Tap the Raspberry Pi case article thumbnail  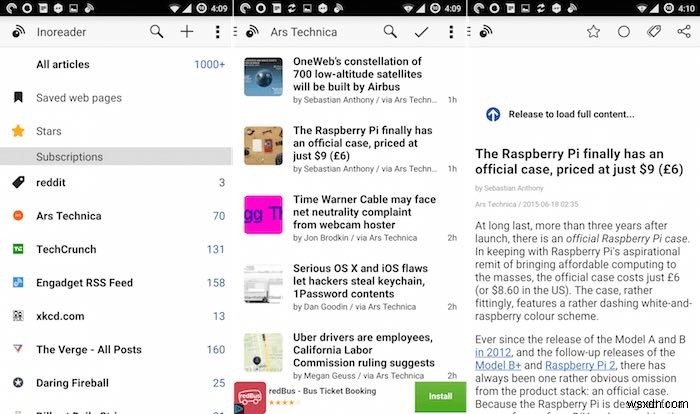point(263,146)
